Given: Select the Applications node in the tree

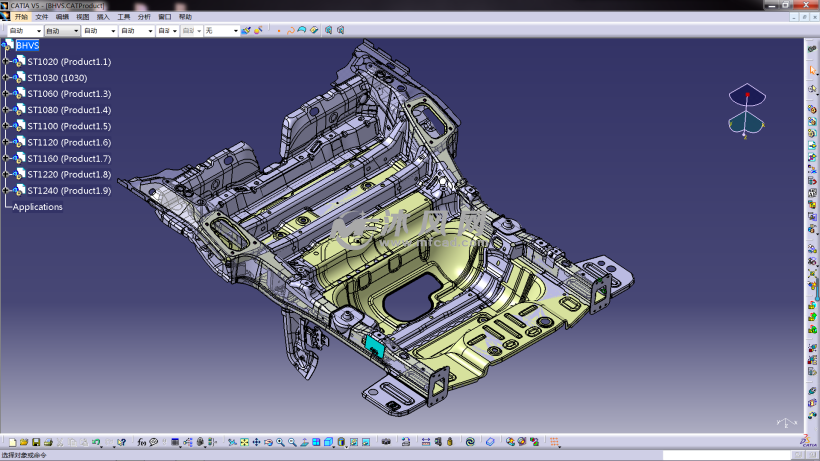Looking at the screenshot, I should [37, 207].
